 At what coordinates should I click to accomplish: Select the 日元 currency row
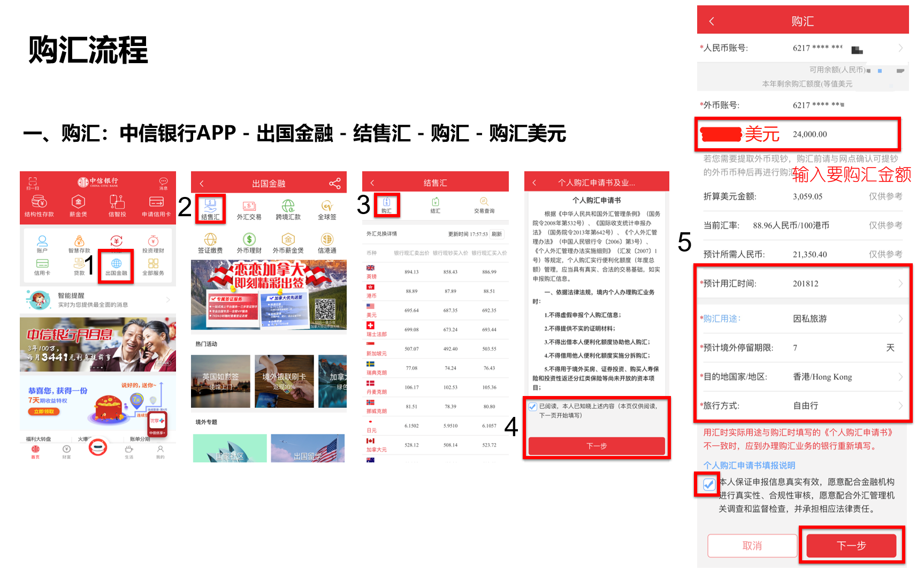436,426
